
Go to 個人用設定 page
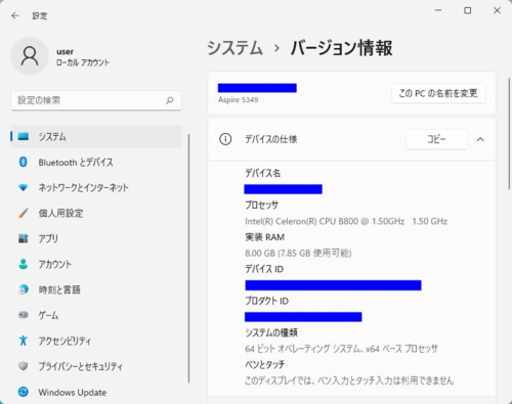(96, 213)
